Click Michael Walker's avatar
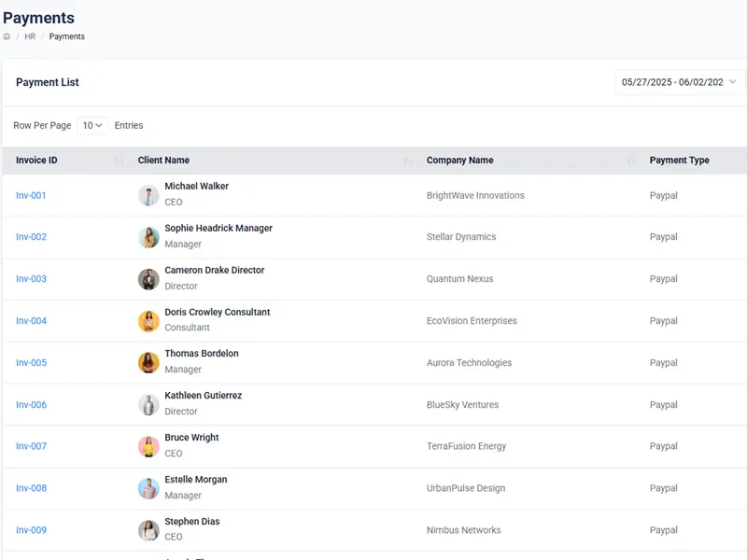The width and height of the screenshot is (747, 560). pyautogui.click(x=148, y=195)
